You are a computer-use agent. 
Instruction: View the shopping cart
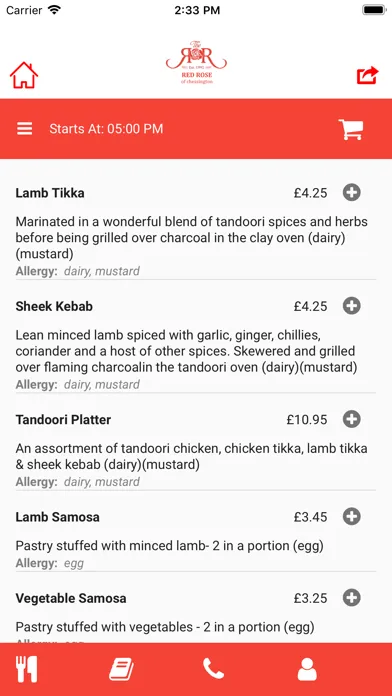351,129
